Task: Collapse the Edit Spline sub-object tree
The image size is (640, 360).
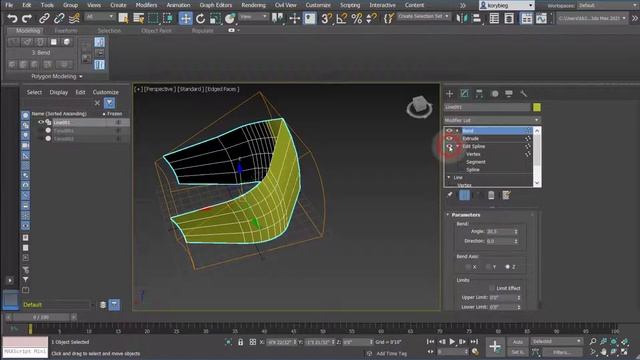Action: (458, 146)
